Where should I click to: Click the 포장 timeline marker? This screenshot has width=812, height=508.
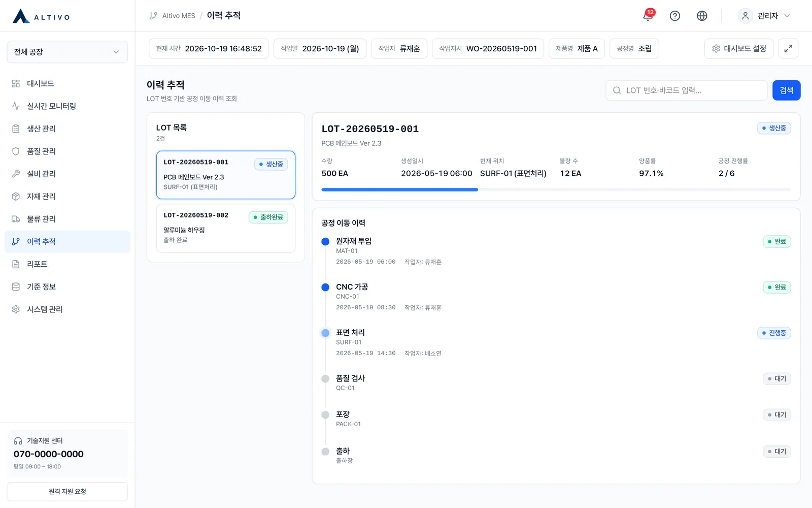click(x=325, y=415)
